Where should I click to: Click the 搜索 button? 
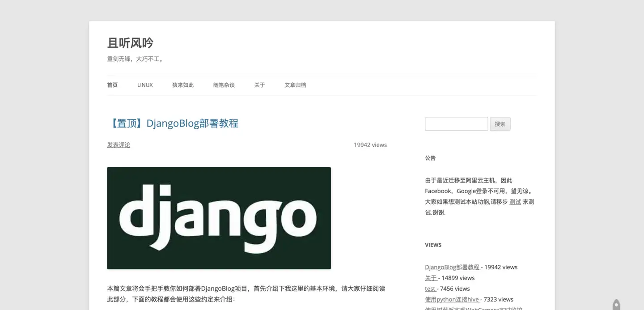[x=500, y=124]
